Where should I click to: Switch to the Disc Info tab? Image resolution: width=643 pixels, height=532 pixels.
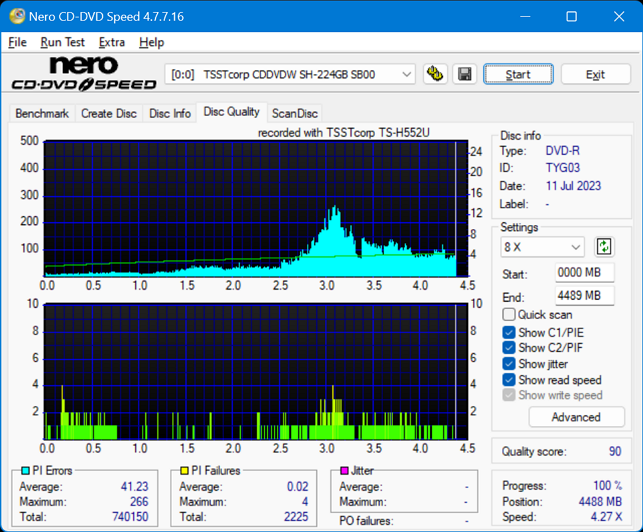(170, 113)
